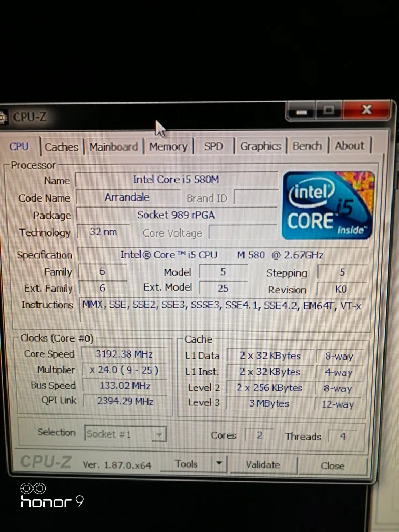Viewport: 399px width, 532px height.
Task: Click the Revision value K0
Action: (341, 289)
